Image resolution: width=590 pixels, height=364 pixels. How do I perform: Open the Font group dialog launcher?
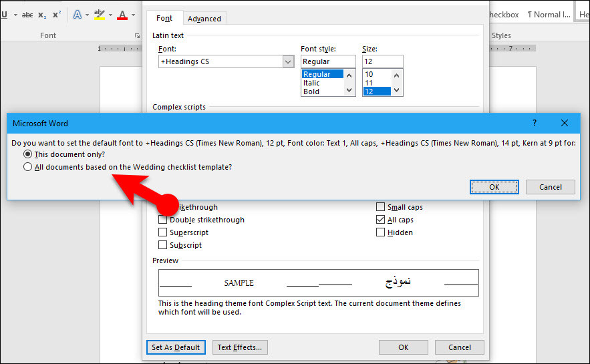click(x=137, y=35)
